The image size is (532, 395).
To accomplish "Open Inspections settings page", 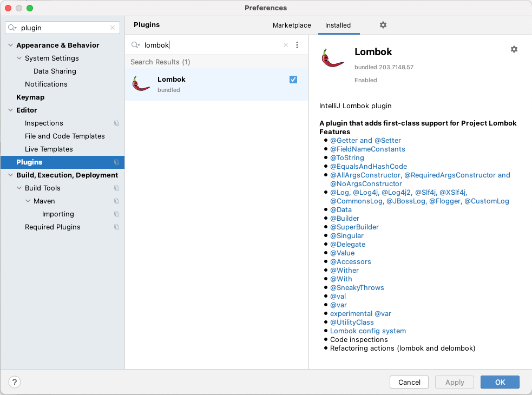I will pos(44,123).
